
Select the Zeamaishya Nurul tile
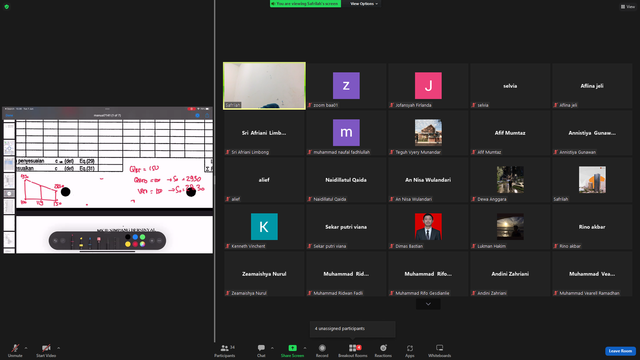[x=264, y=273]
